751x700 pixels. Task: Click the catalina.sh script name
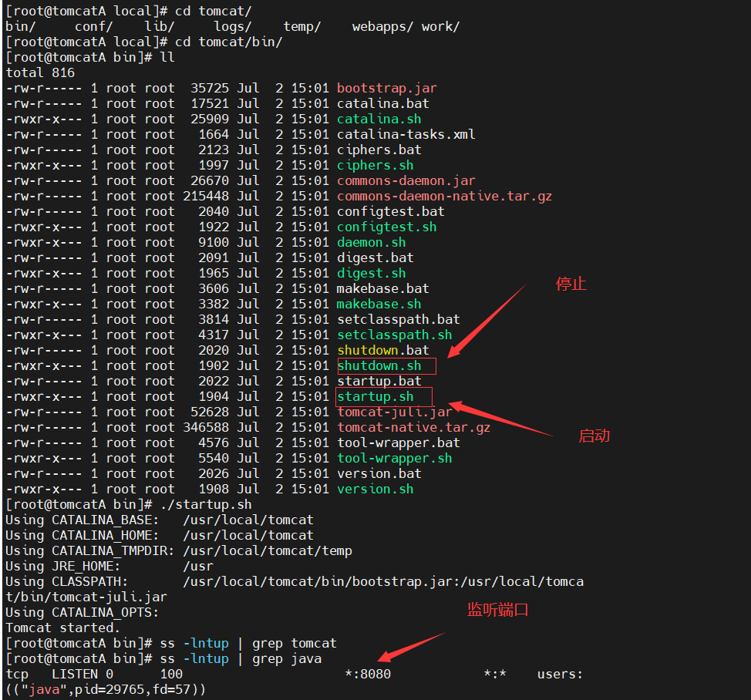379,119
